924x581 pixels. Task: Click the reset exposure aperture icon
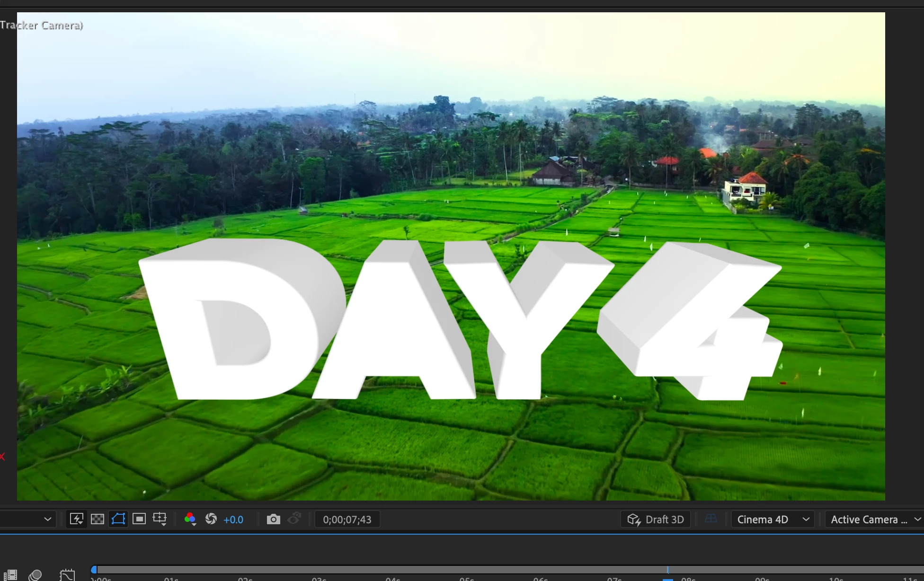coord(211,519)
